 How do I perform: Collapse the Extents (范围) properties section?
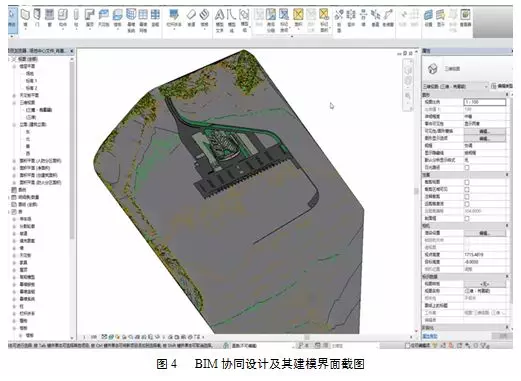coord(507,175)
